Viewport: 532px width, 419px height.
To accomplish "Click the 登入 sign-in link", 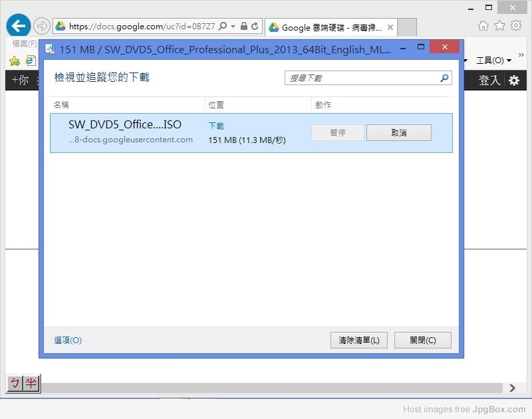I will [489, 80].
